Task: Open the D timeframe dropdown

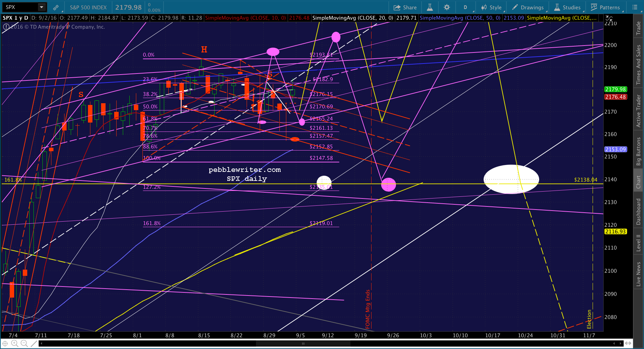Action: click(x=465, y=7)
